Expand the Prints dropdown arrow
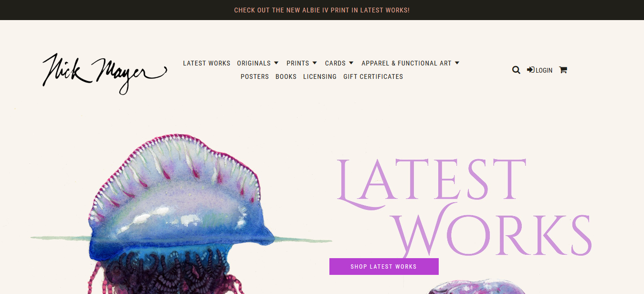Screen dimensions: 644x294 315,63
